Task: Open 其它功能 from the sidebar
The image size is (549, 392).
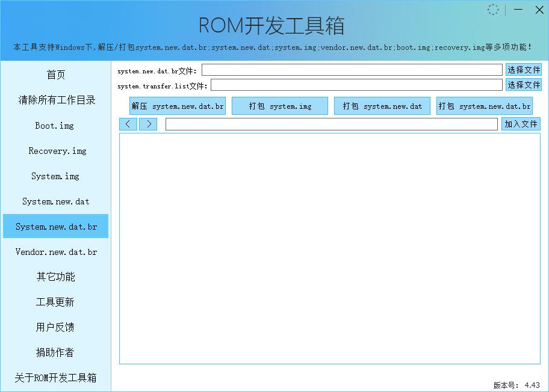Action: 54,277
